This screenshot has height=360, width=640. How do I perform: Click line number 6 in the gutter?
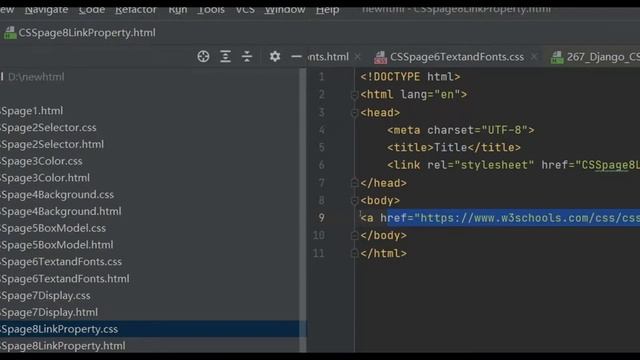point(322,165)
